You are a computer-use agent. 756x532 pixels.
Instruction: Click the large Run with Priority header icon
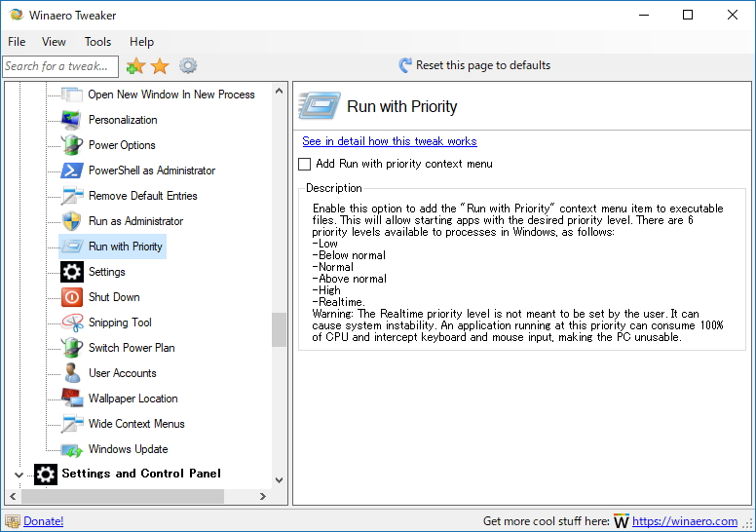[320, 105]
